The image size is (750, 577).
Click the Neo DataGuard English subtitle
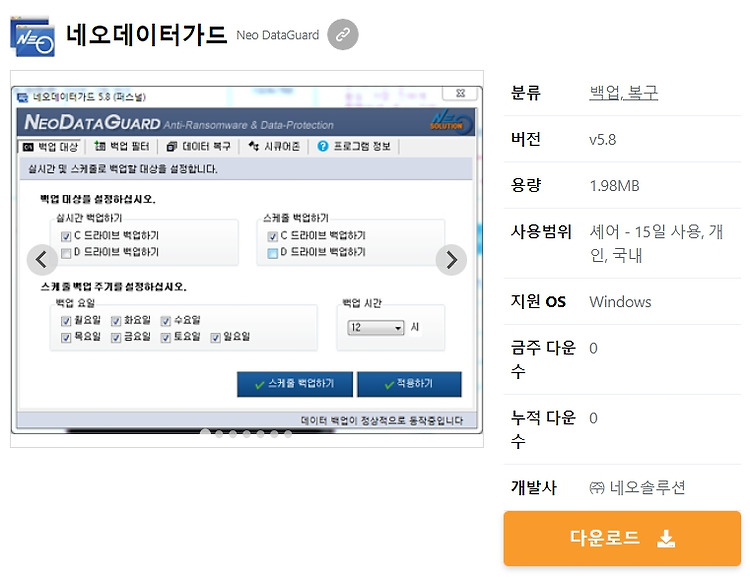pyautogui.click(x=277, y=35)
